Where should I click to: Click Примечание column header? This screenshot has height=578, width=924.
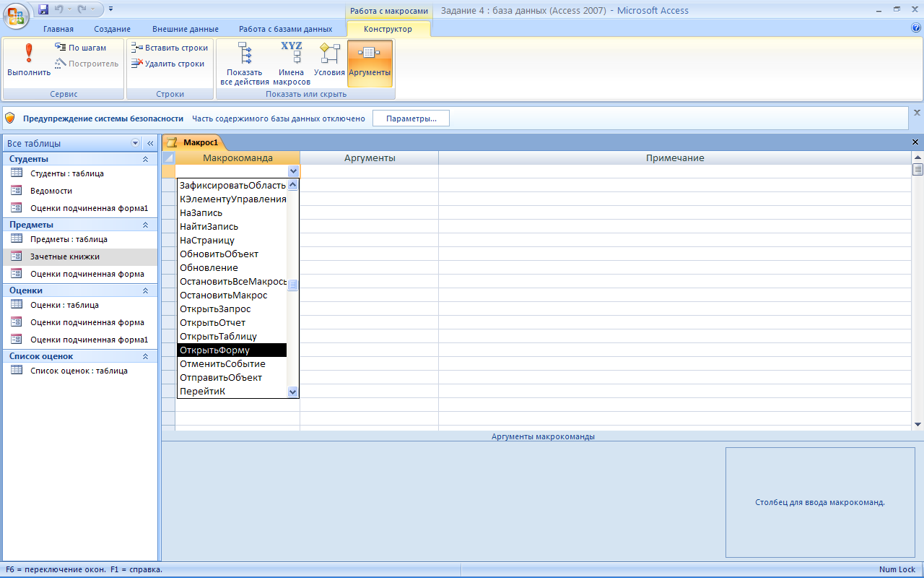[675, 158]
